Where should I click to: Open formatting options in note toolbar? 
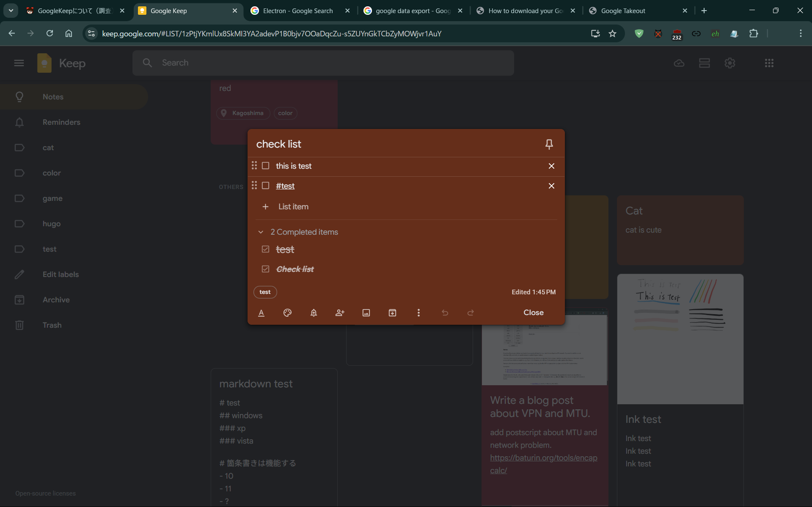[261, 312]
